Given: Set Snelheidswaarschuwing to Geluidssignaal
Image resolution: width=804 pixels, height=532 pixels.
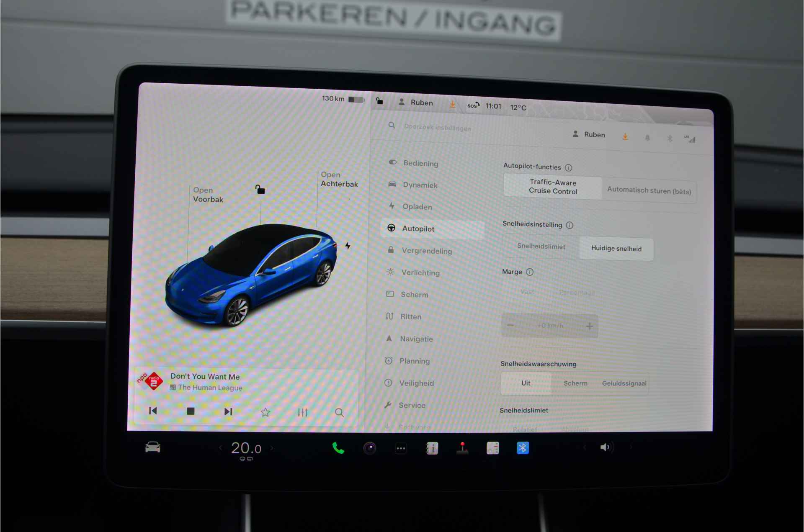Looking at the screenshot, I should pyautogui.click(x=624, y=383).
